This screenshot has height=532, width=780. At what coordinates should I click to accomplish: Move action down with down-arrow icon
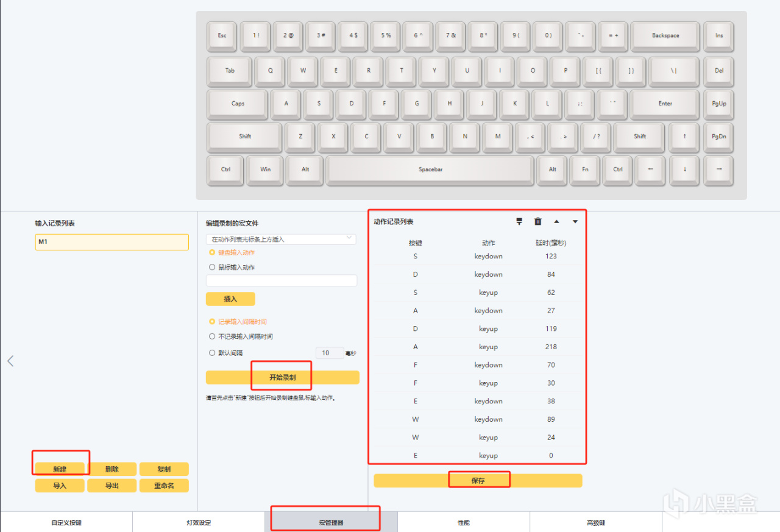[x=575, y=222]
